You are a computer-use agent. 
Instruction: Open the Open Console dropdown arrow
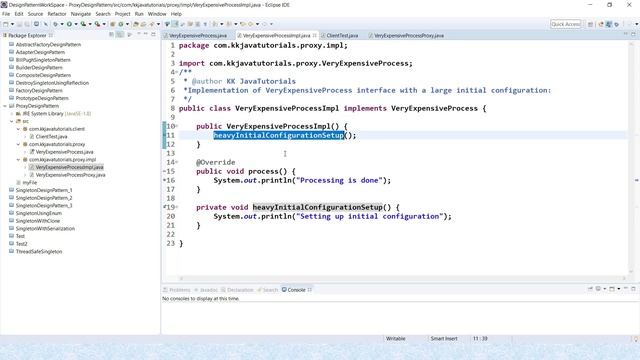tap(619, 289)
